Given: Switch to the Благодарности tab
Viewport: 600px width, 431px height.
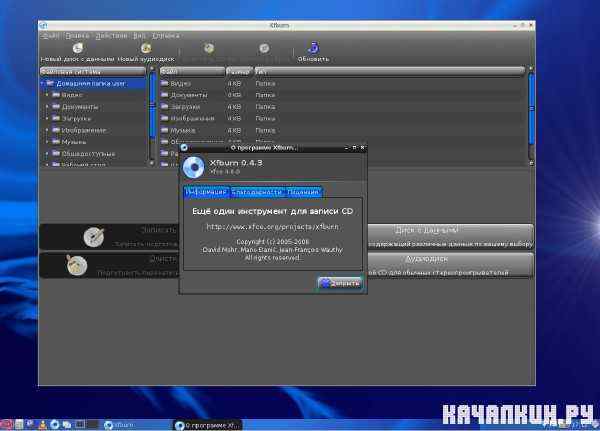Looking at the screenshot, I should pyautogui.click(x=257, y=192).
